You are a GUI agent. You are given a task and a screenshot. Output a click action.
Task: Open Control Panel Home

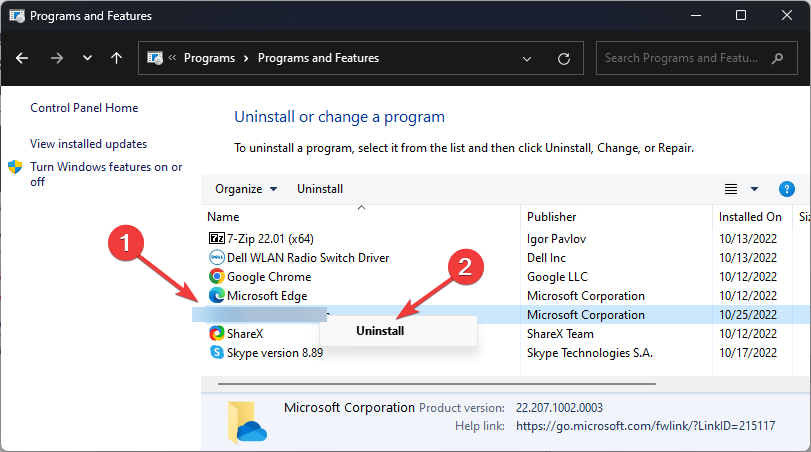(x=84, y=108)
